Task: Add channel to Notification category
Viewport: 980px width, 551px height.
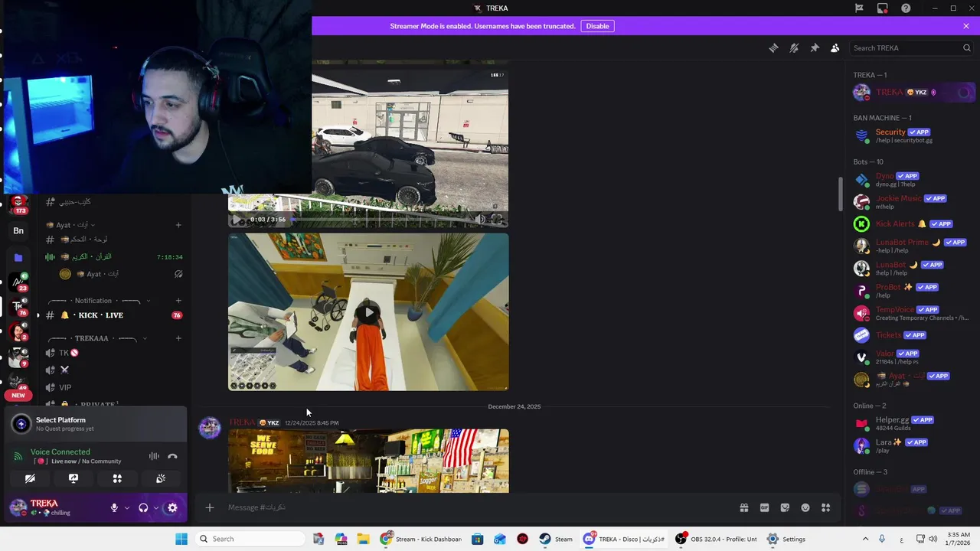Action: 178,301
